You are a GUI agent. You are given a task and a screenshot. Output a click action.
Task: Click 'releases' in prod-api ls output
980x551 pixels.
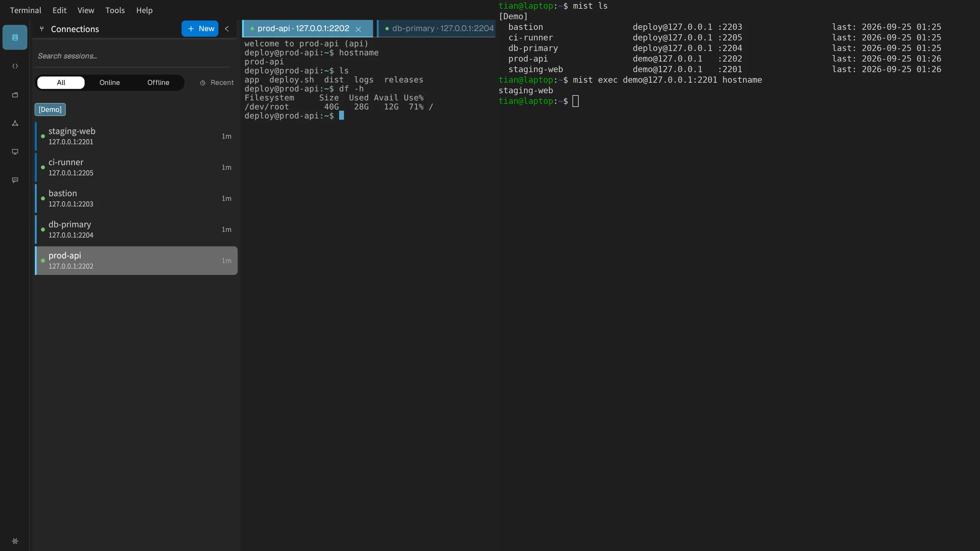click(x=403, y=80)
